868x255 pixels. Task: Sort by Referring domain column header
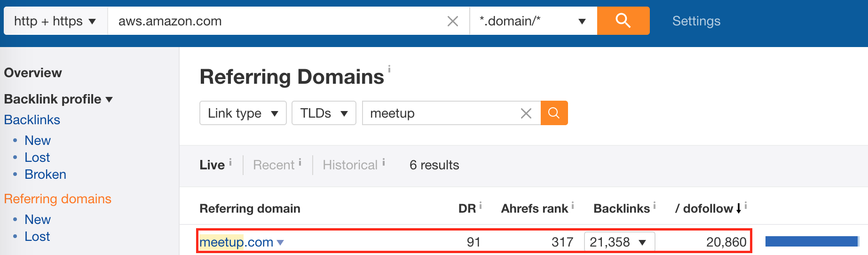[250, 208]
